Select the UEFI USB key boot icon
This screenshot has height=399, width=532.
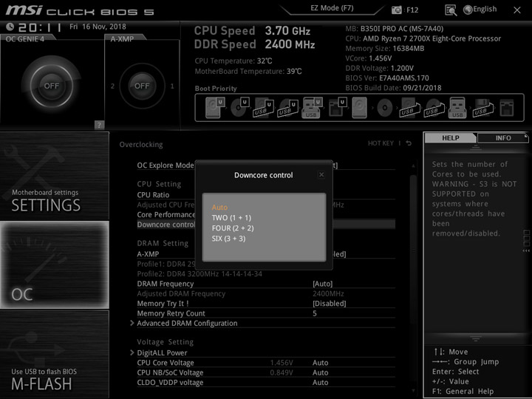point(312,108)
